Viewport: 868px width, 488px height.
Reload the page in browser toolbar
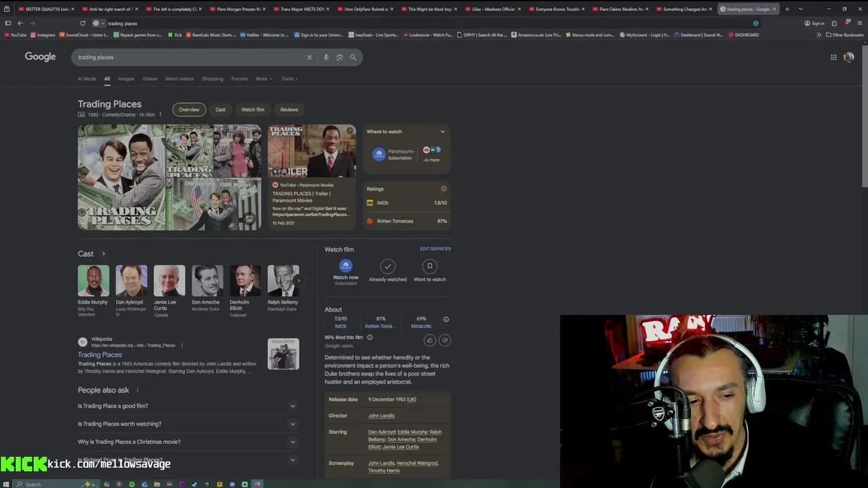83,23
